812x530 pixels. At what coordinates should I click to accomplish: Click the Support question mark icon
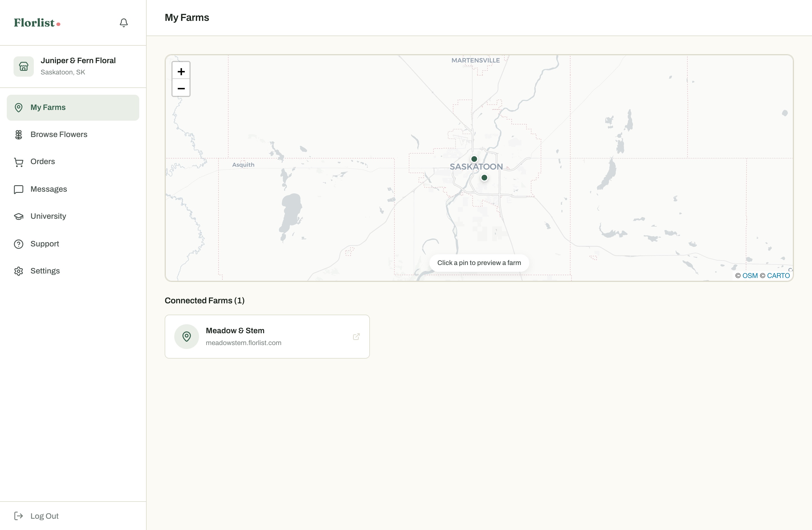(18, 244)
